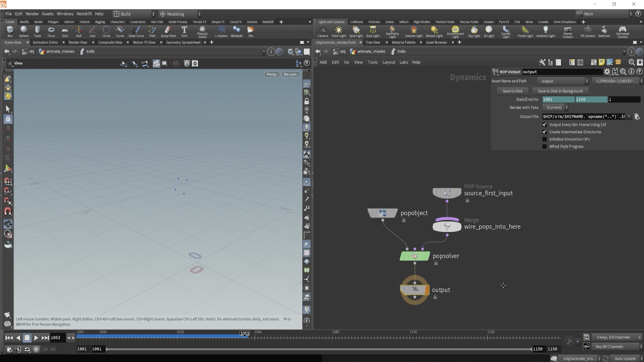Select the popsolver node
This screenshot has width=644, height=362.
pyautogui.click(x=415, y=256)
